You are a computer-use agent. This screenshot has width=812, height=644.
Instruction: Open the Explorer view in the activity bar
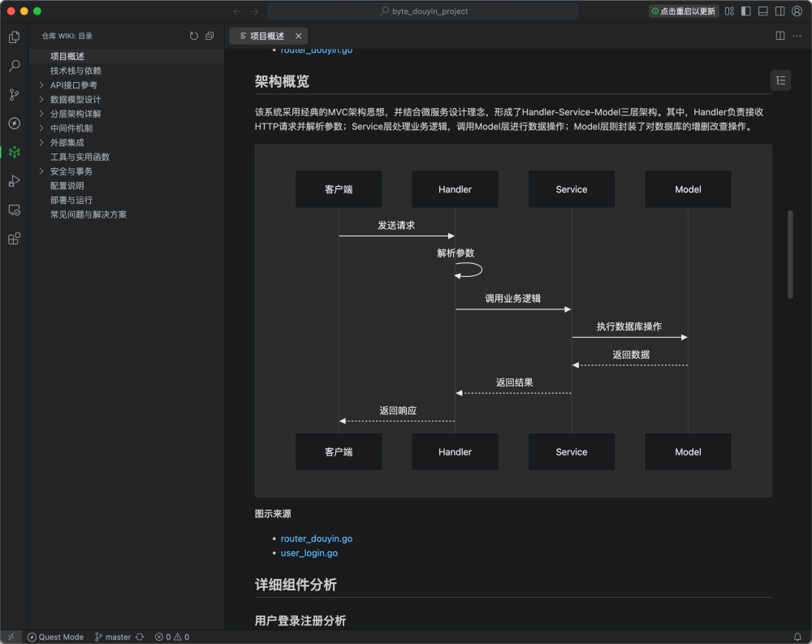(x=14, y=37)
